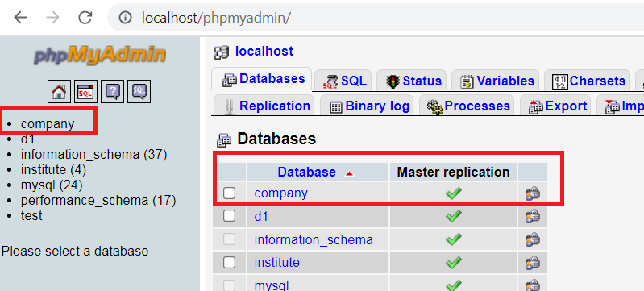Click the browser address bar URL
This screenshot has width=644, height=291.
(216, 18)
